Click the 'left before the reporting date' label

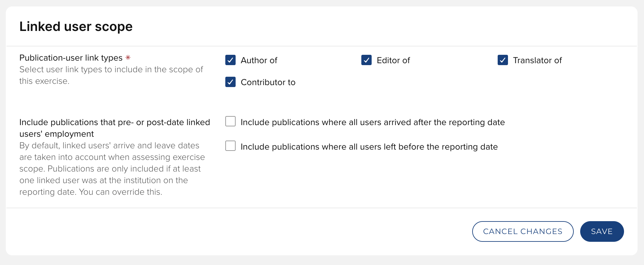click(369, 147)
